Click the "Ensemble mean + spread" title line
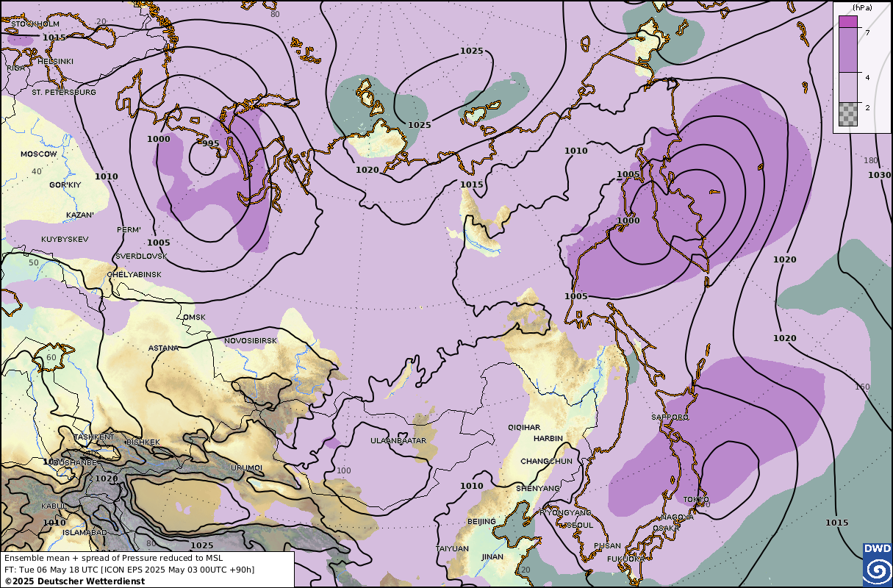The width and height of the screenshot is (893, 588). pyautogui.click(x=112, y=559)
